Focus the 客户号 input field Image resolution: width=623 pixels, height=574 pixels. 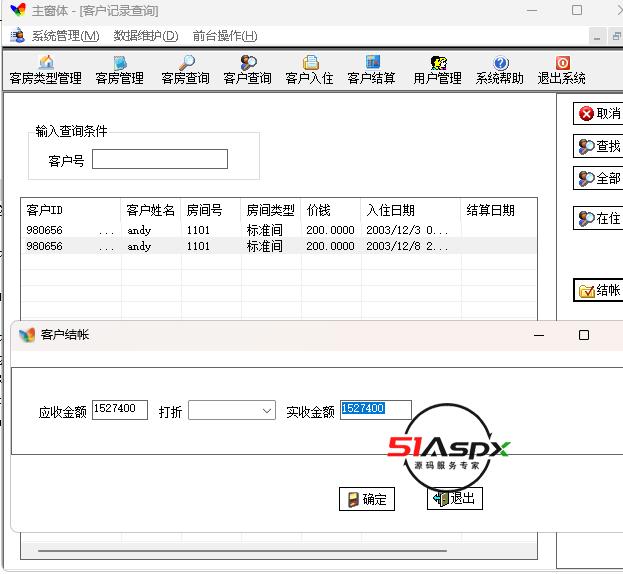click(x=160, y=159)
